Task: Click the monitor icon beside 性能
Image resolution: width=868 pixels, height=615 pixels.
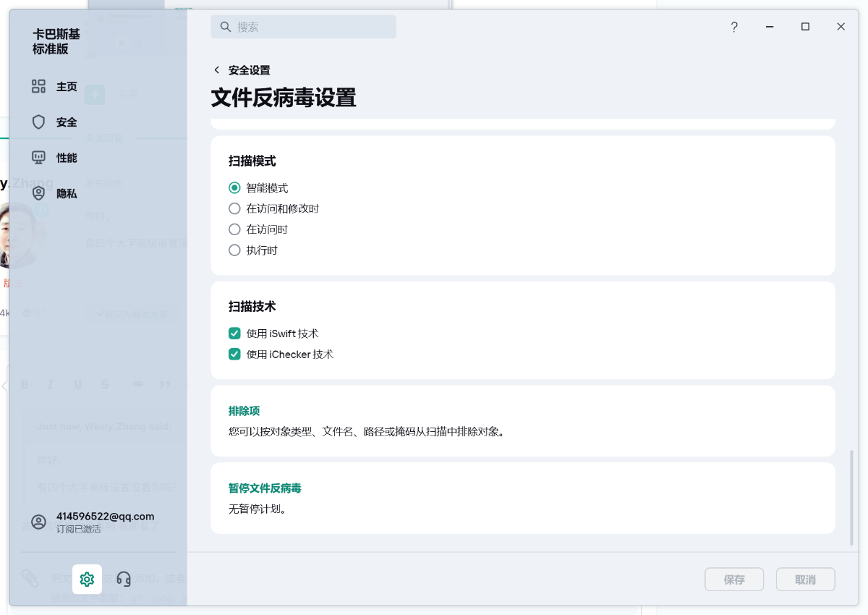Action: [39, 158]
